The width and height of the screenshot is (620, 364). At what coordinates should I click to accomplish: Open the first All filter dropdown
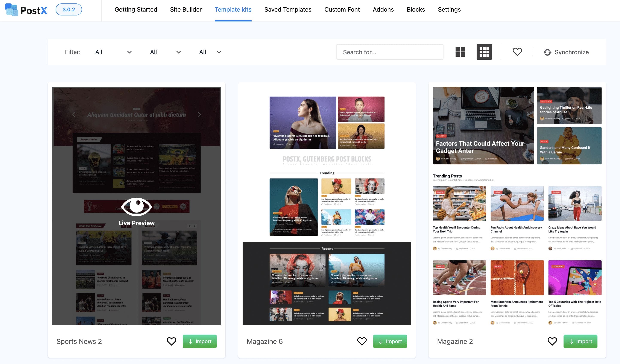pos(113,52)
